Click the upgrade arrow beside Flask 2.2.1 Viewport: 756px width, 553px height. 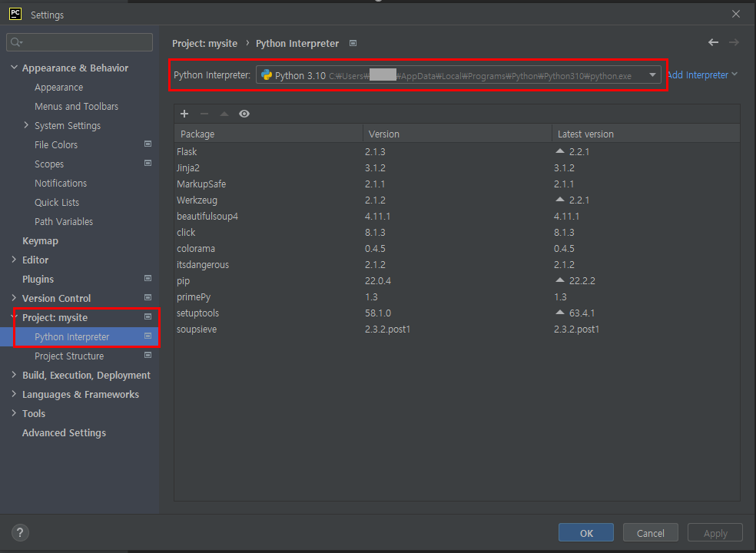click(x=560, y=151)
